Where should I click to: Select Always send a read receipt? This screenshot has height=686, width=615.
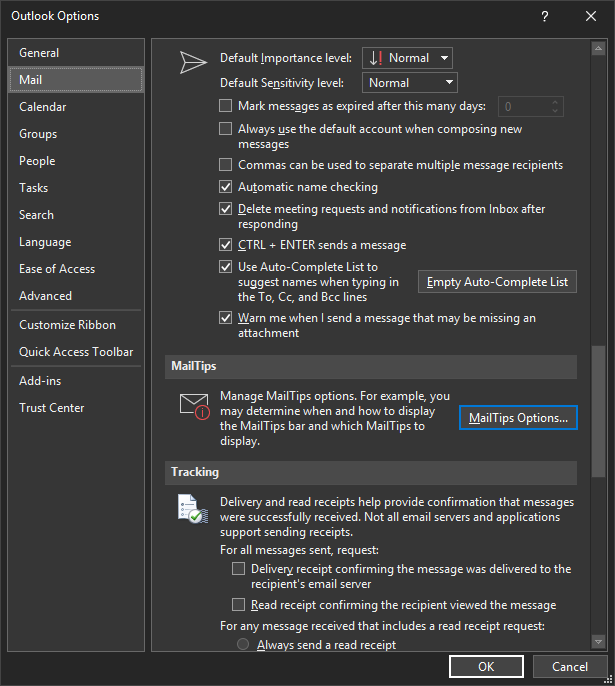243,644
